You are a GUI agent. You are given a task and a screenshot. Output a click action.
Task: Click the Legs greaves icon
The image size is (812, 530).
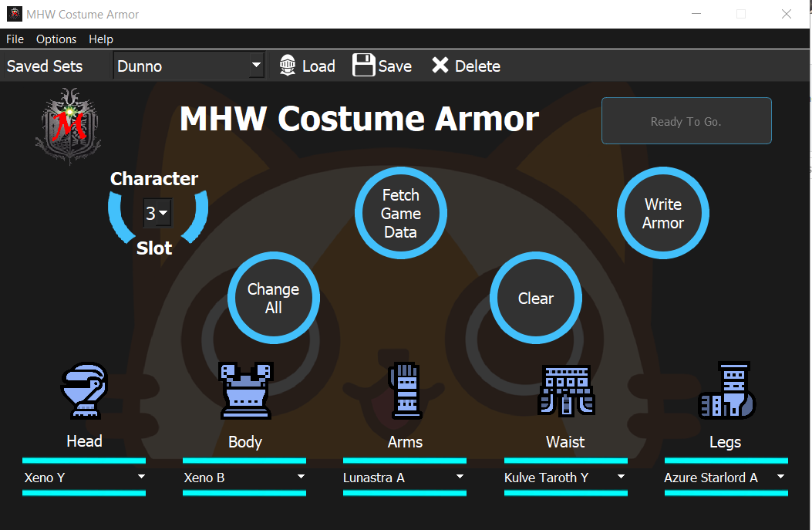(x=726, y=390)
